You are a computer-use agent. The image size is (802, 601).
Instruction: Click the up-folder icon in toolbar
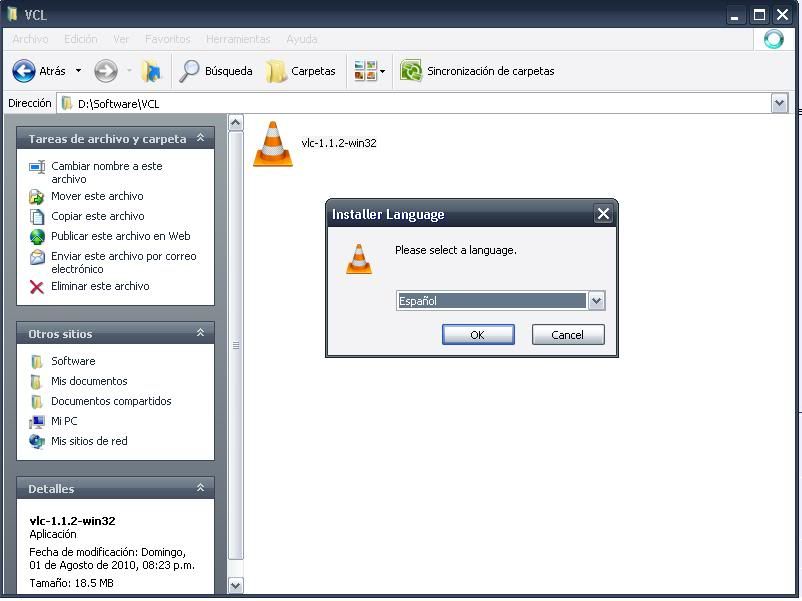[x=151, y=71]
